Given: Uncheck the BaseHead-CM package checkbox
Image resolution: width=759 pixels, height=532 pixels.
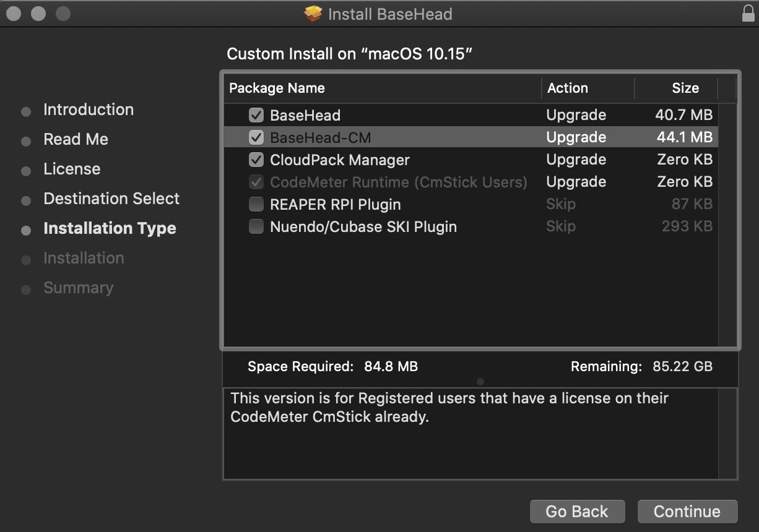Looking at the screenshot, I should tap(256, 137).
